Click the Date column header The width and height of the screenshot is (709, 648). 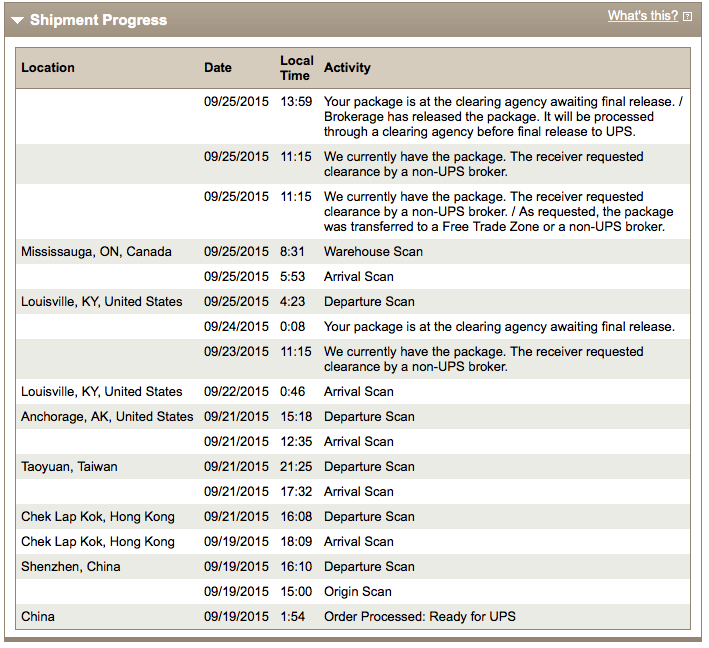click(x=218, y=67)
